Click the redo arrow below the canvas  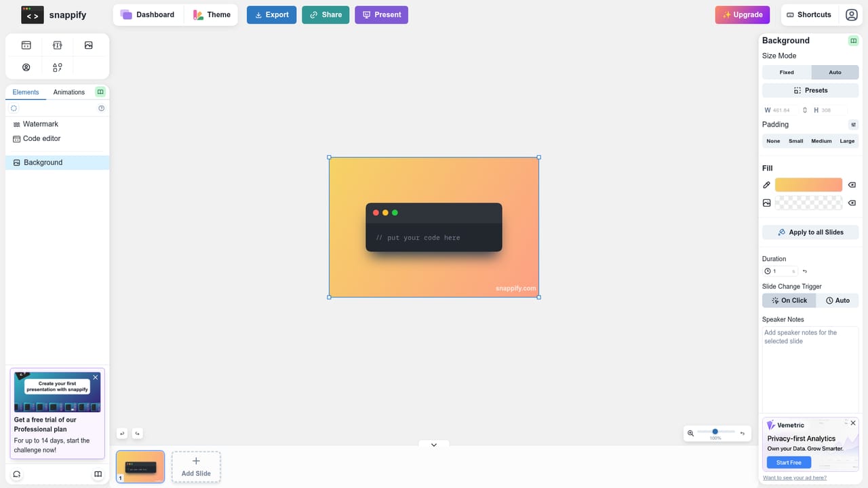[138, 434]
